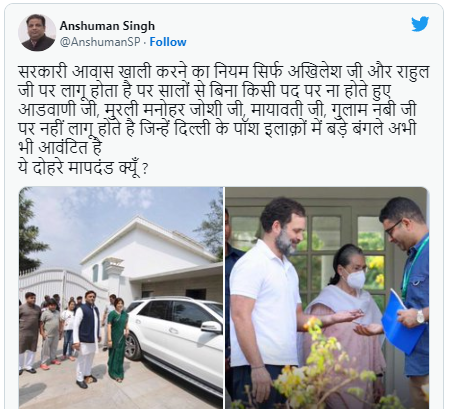Click the last tweet line ending in question mark
The height and width of the screenshot is (409, 451).
click(83, 168)
